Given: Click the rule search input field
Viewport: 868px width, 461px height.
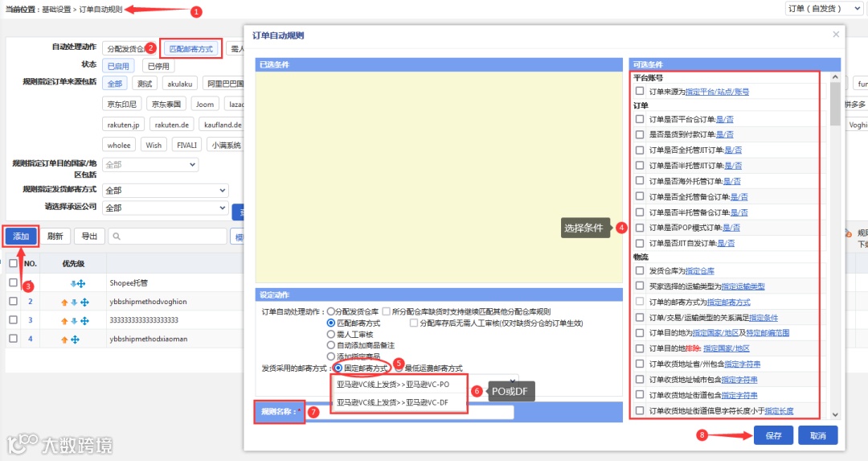Looking at the screenshot, I should (x=167, y=237).
